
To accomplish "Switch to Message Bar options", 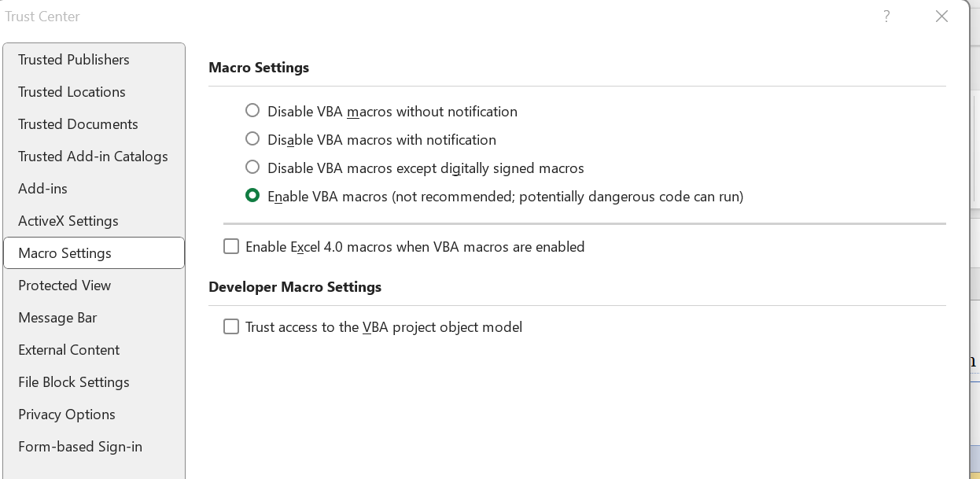I will click(x=57, y=318).
